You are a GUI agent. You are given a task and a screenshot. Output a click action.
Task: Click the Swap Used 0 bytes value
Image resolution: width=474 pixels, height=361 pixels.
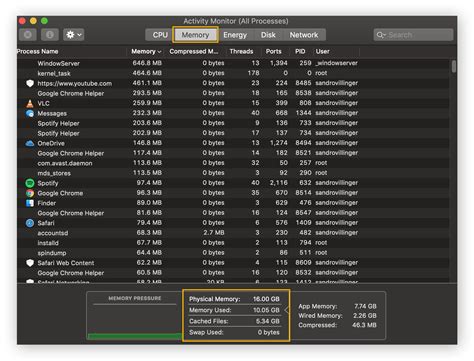[268, 332]
